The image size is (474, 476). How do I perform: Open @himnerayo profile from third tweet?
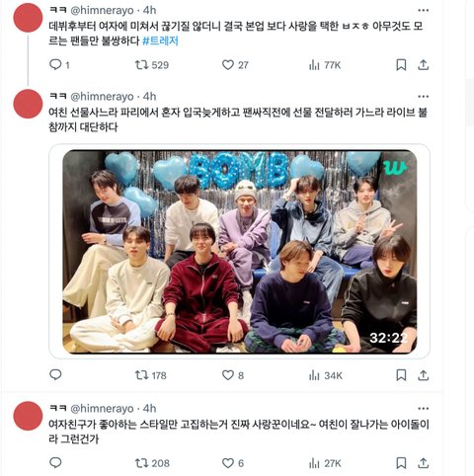click(102, 409)
